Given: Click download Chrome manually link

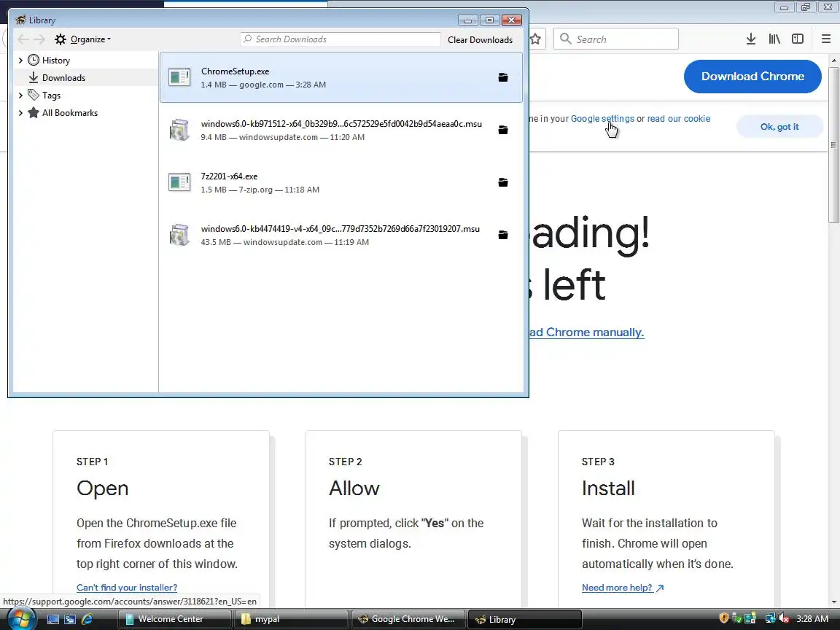Looking at the screenshot, I should point(586,332).
